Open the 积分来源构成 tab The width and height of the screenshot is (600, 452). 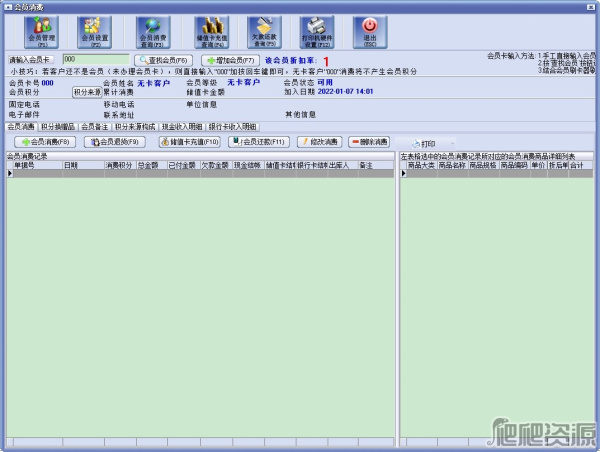135,127
